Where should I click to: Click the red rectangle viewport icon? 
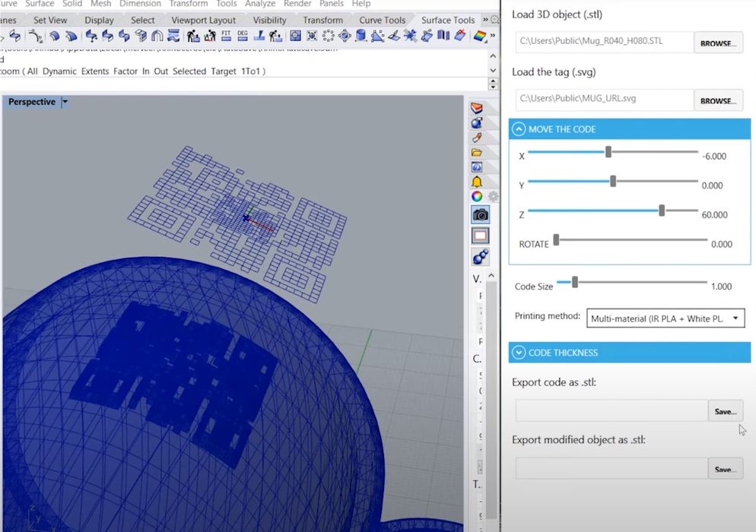point(480,236)
